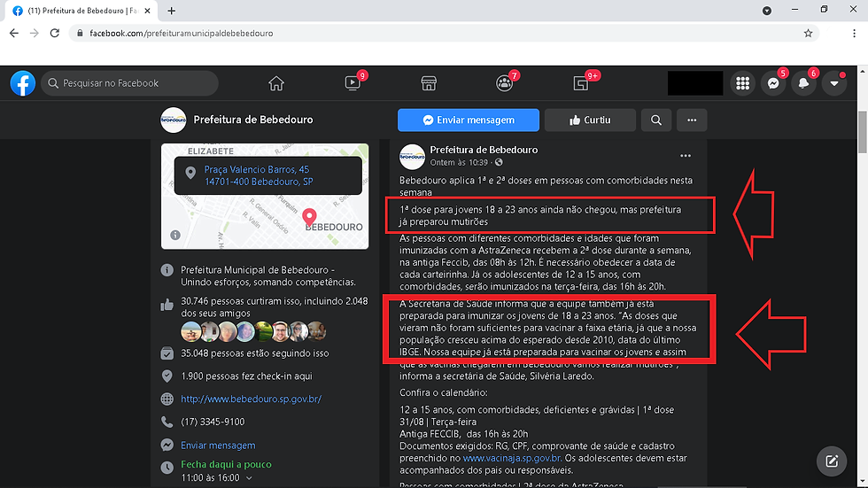Click the Enviar mensagem link in About section
The width and height of the screenshot is (868, 488).
click(218, 445)
